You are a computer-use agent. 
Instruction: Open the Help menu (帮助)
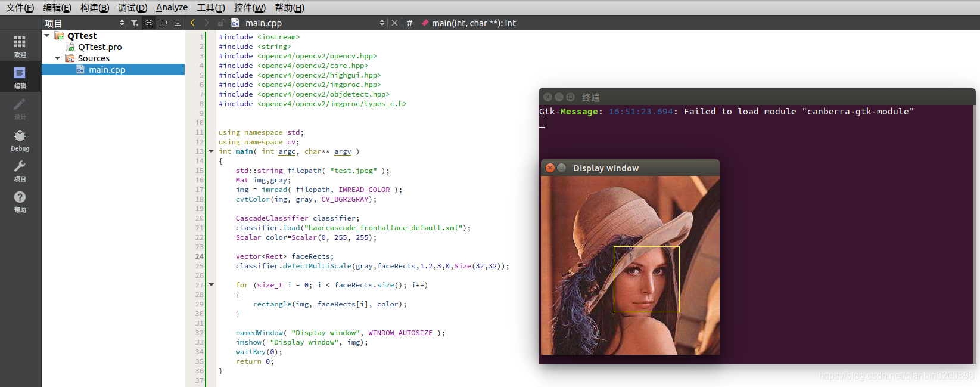(290, 7)
